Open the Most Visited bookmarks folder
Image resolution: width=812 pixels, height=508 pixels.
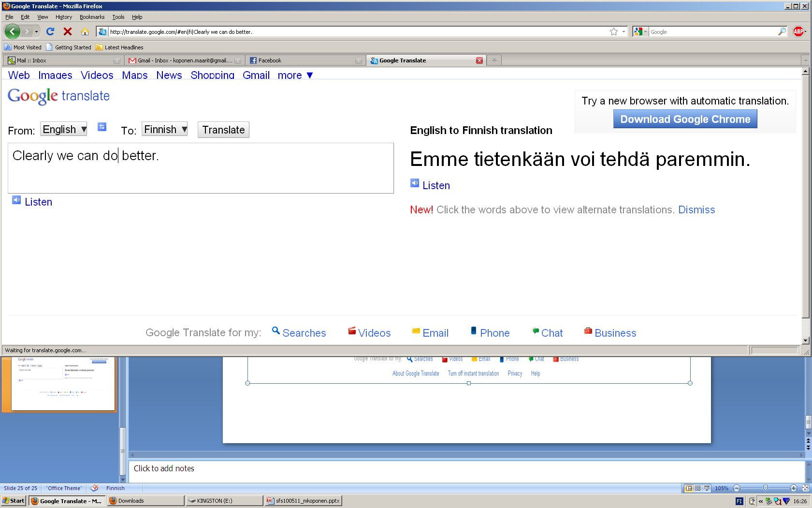(23, 47)
